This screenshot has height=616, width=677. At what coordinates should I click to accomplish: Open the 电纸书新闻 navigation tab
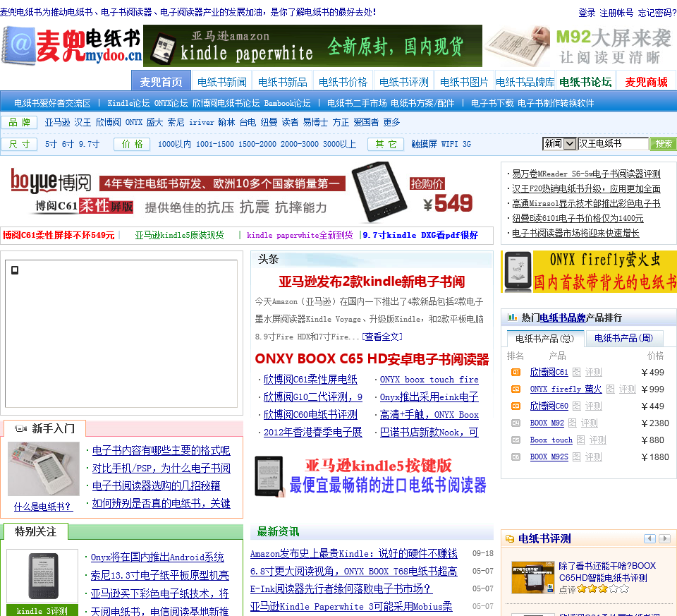pyautogui.click(x=222, y=82)
